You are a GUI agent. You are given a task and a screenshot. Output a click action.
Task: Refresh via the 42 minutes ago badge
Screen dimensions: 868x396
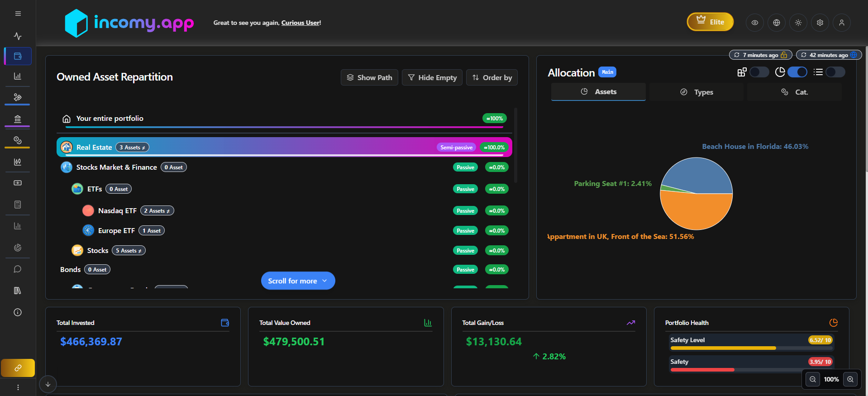pyautogui.click(x=829, y=55)
